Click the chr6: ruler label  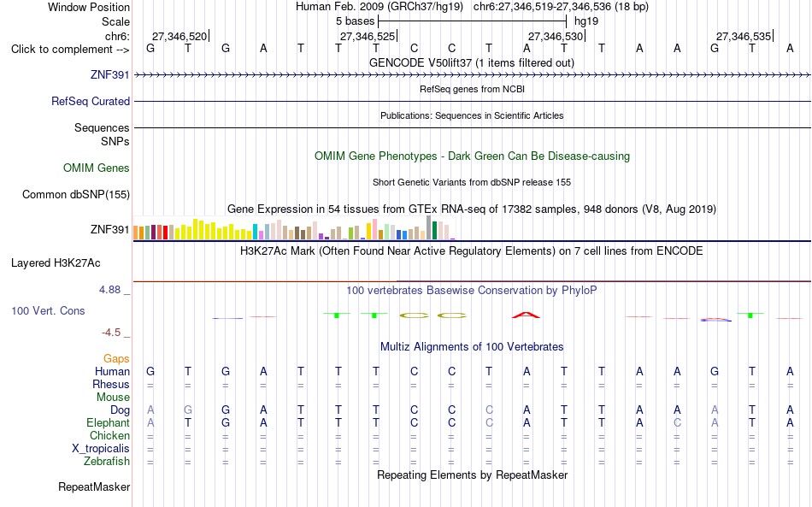pos(118,36)
